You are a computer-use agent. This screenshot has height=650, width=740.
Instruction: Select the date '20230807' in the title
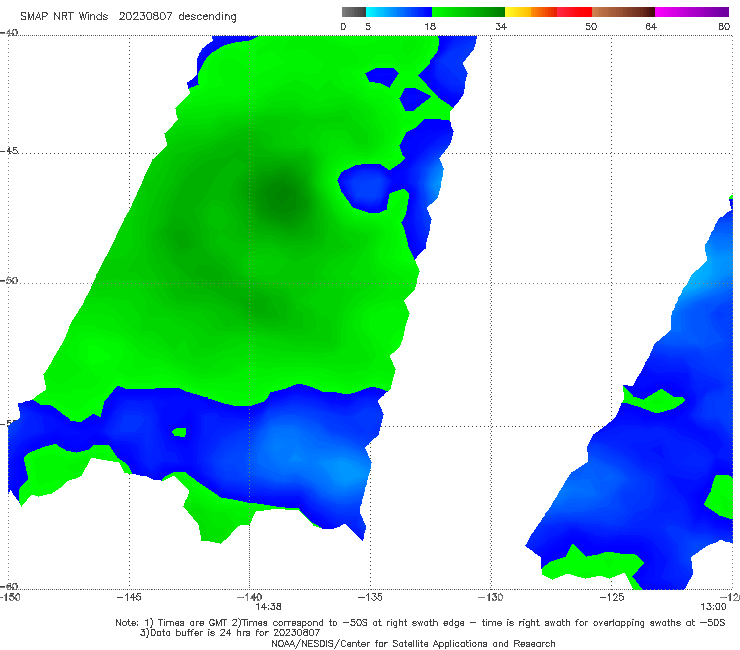145,16
